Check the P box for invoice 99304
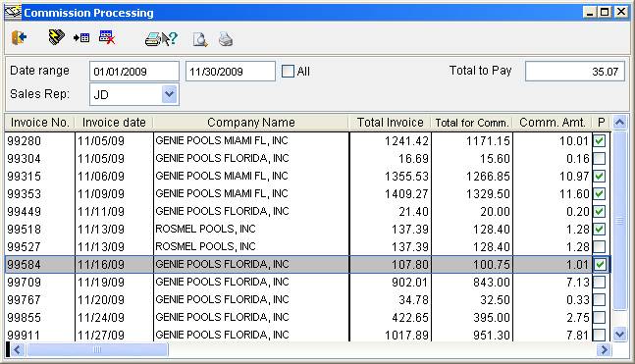The image size is (635, 364). coord(600,158)
